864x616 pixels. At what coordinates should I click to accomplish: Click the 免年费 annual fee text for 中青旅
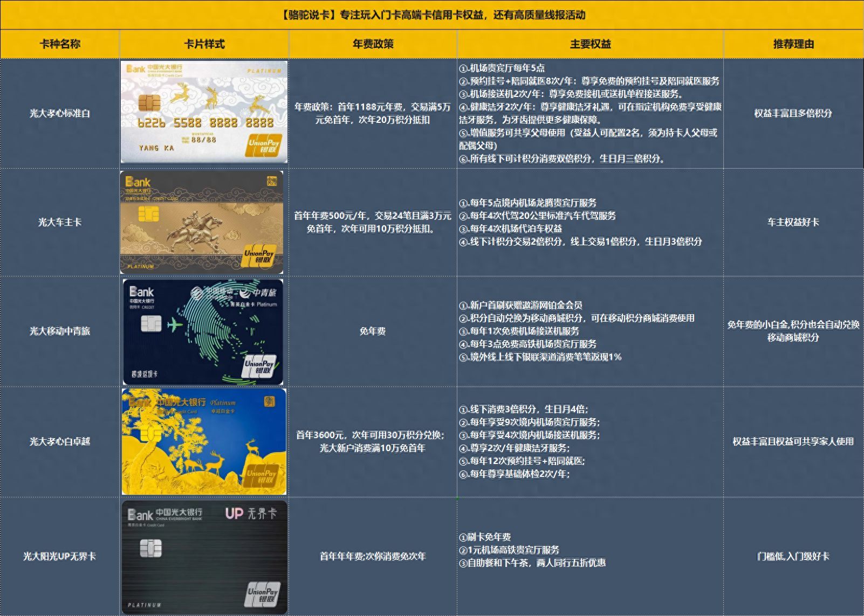pyautogui.click(x=374, y=331)
